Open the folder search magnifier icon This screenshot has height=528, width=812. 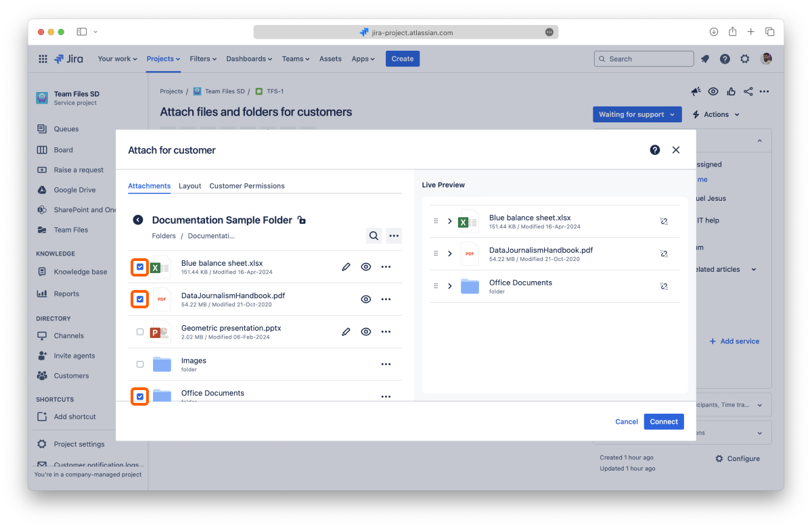(x=374, y=235)
